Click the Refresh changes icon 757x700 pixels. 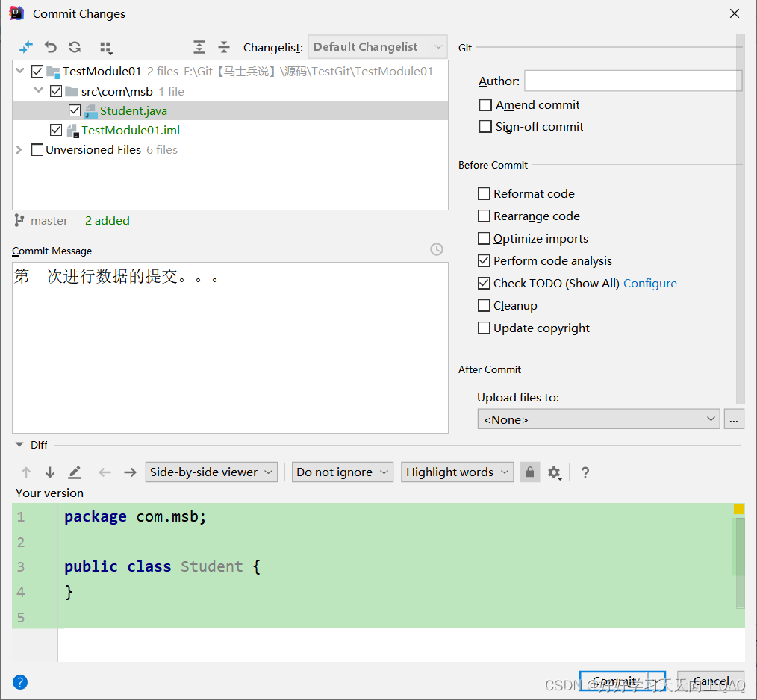pos(75,47)
